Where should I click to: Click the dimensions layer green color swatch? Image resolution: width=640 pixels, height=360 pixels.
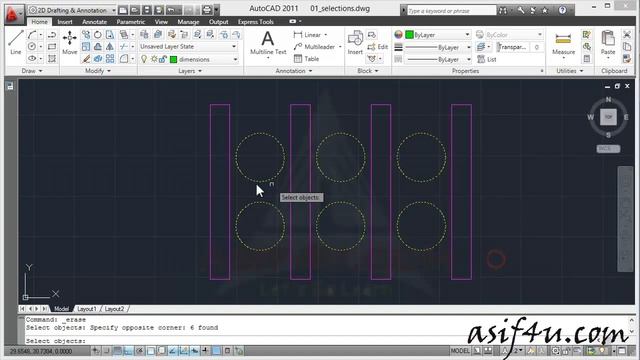coord(173,60)
